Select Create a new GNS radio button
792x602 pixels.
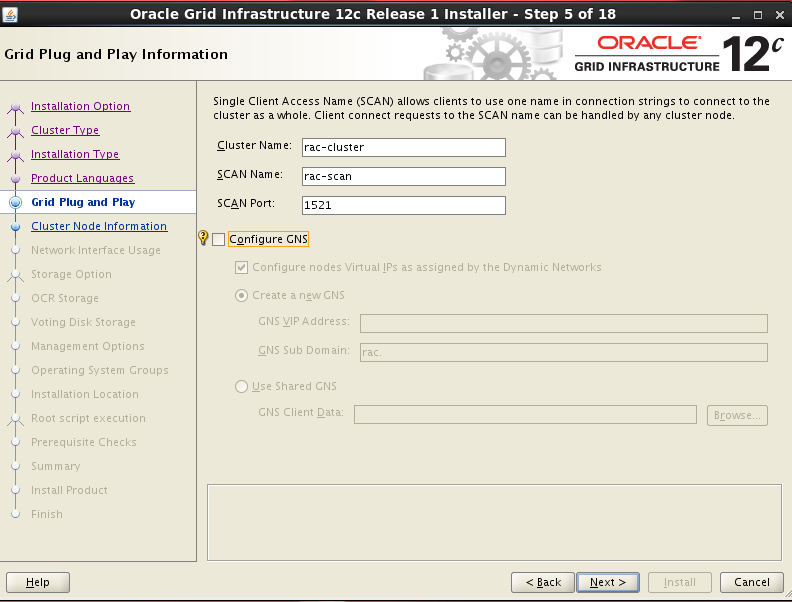click(241, 295)
